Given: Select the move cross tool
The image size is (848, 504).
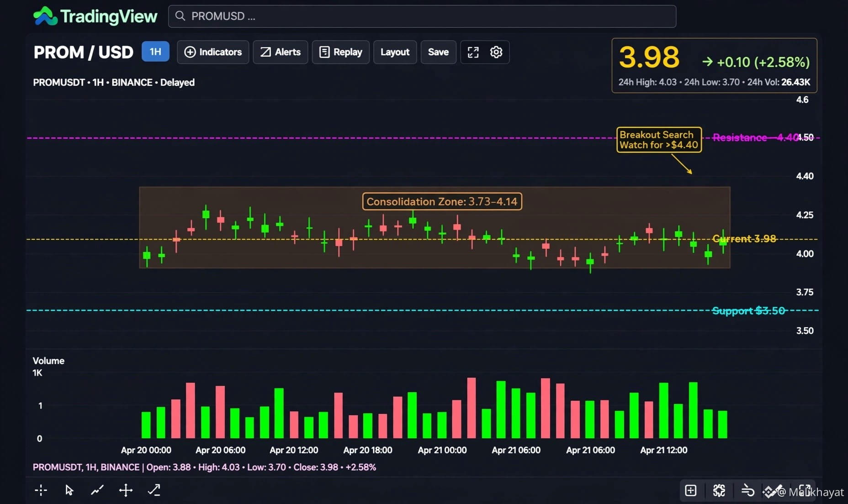Looking at the screenshot, I should 126,490.
